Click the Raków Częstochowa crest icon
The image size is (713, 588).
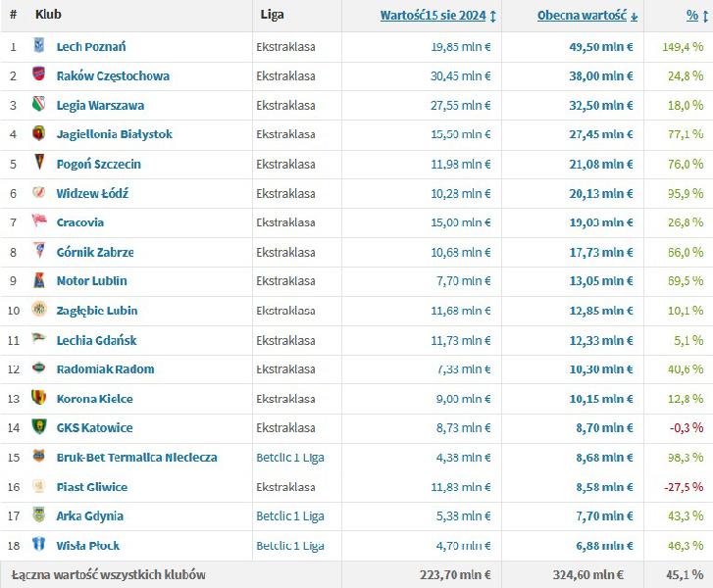pos(39,75)
